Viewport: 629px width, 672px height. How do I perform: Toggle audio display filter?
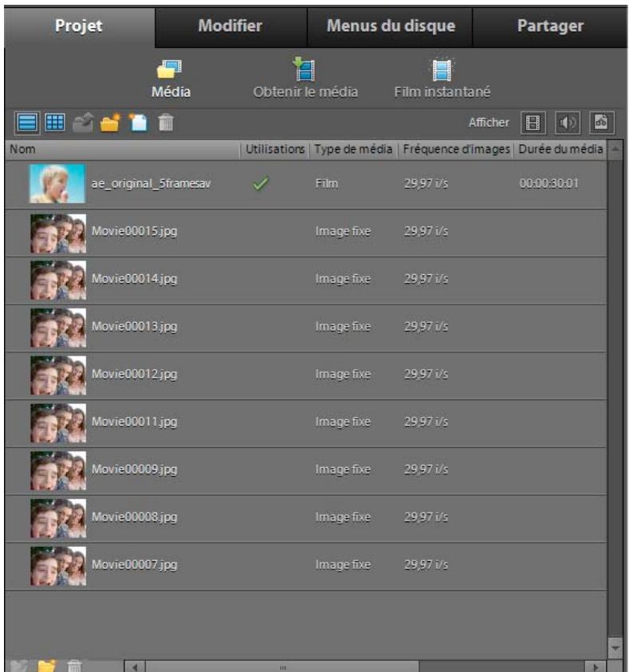(568, 123)
